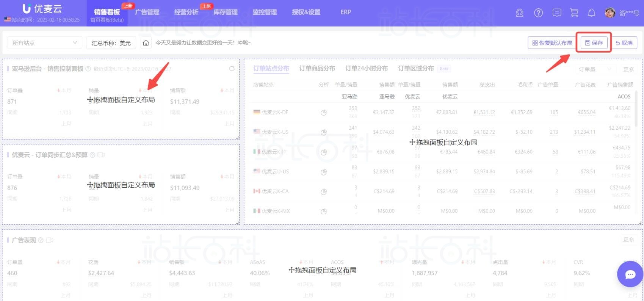644x301 pixels.
Task: Click store name 优麦云U-US
Action: click(275, 171)
